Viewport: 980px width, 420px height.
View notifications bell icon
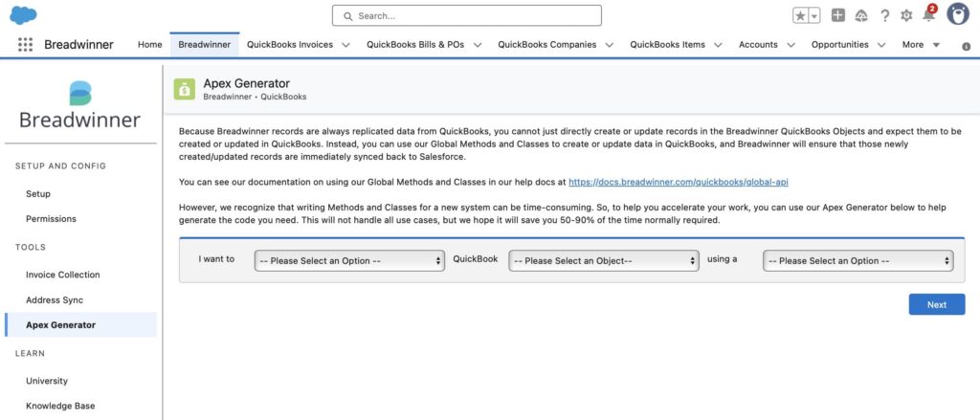(928, 15)
